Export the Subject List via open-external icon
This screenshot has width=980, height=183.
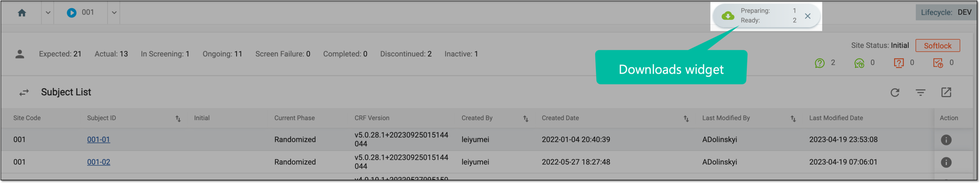click(946, 92)
